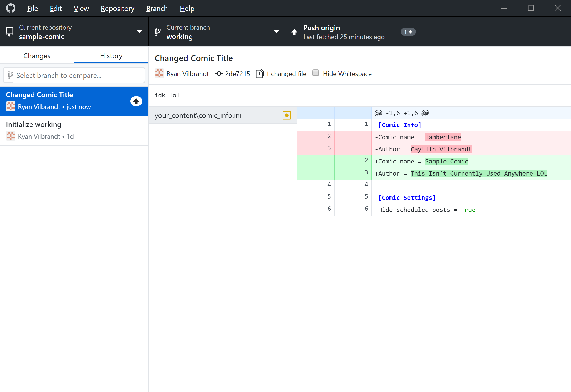Viewport: 571px width, 392px height.
Task: Enable the Hide Whitespace checkbox
Action: coord(315,73)
